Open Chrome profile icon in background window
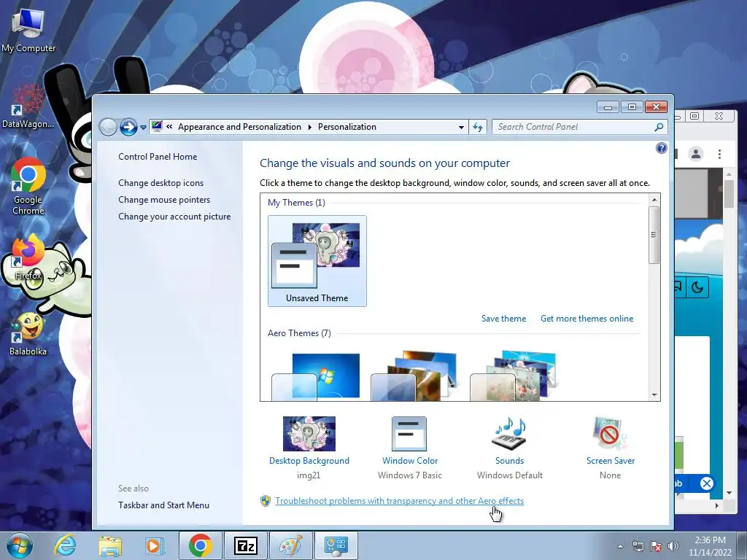This screenshot has height=560, width=747. point(696,154)
